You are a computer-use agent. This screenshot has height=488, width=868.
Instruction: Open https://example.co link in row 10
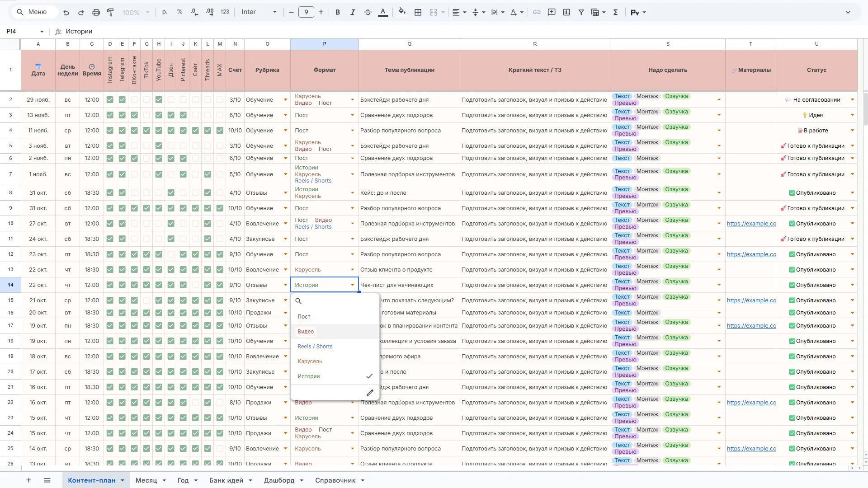(x=751, y=224)
